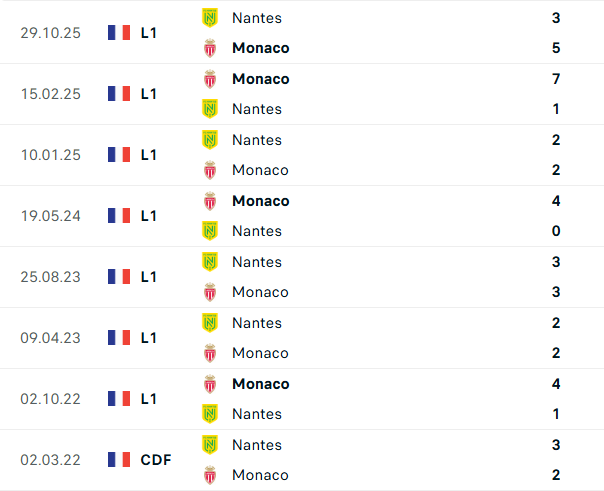Click Nantes crest in the 02.10.22 match

[x=210, y=414]
